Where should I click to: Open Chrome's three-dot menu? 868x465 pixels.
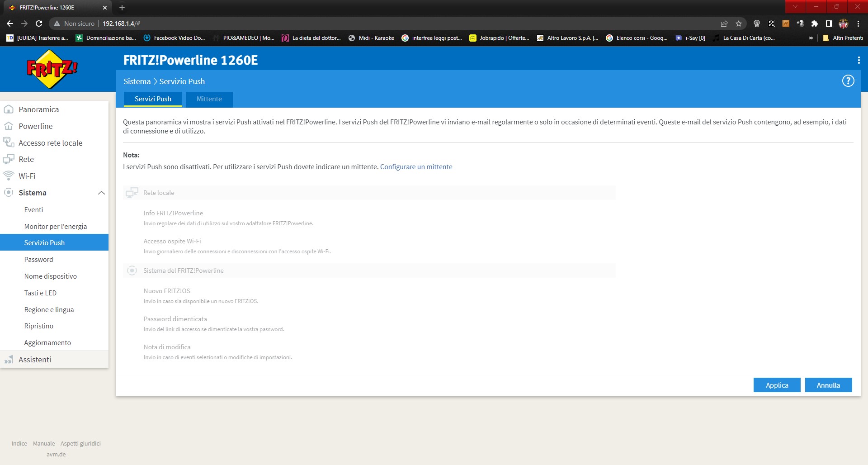pos(858,24)
